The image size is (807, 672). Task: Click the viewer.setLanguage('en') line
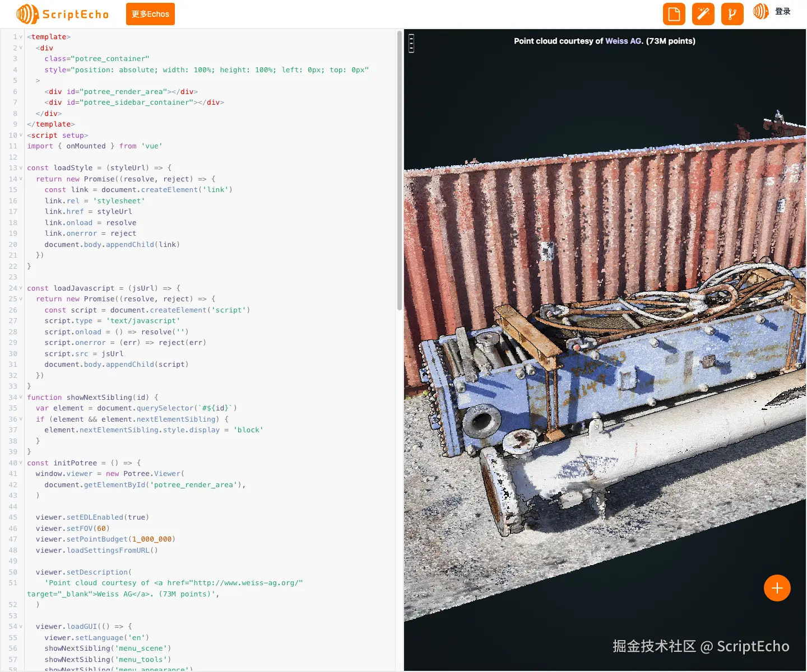pyautogui.click(x=97, y=638)
